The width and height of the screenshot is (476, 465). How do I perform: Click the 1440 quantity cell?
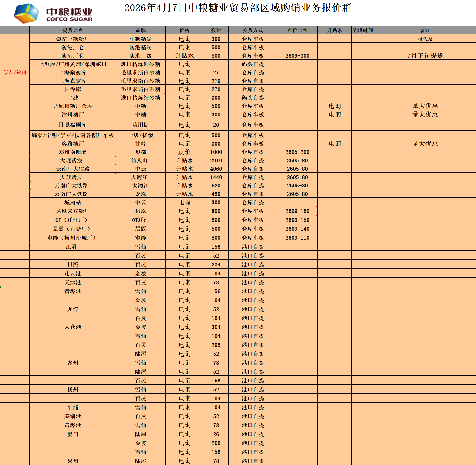coord(216,177)
